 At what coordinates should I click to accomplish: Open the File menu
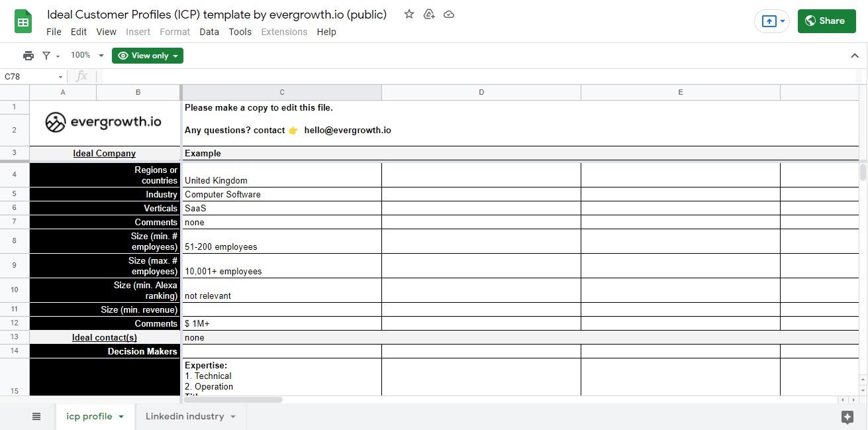click(54, 32)
